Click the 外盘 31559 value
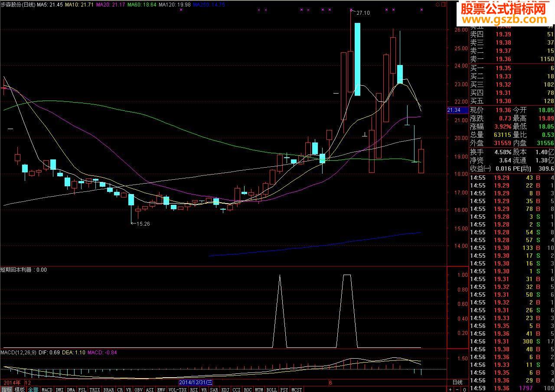This screenshot has width=555, height=392. 502,143
